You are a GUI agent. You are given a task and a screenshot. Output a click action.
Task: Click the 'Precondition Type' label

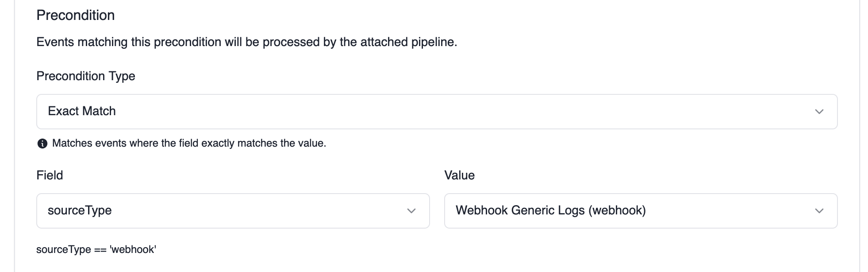[86, 76]
